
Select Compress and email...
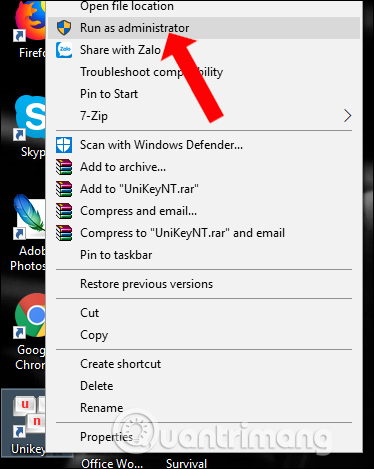pyautogui.click(x=204, y=211)
